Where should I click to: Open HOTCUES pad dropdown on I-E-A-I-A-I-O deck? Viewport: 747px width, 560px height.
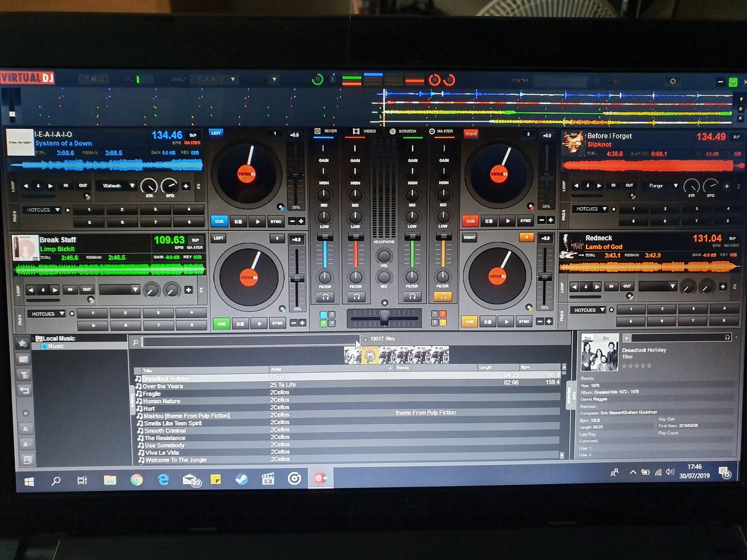coord(42,210)
